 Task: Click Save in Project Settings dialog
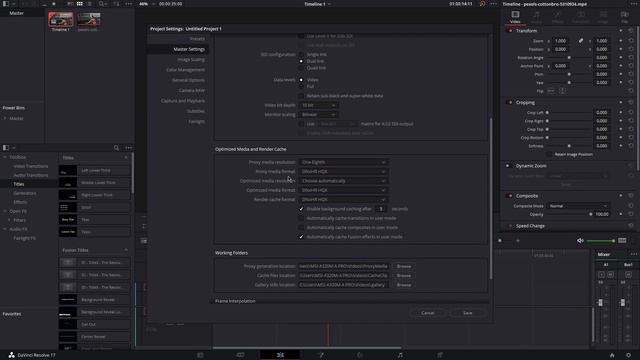click(468, 313)
